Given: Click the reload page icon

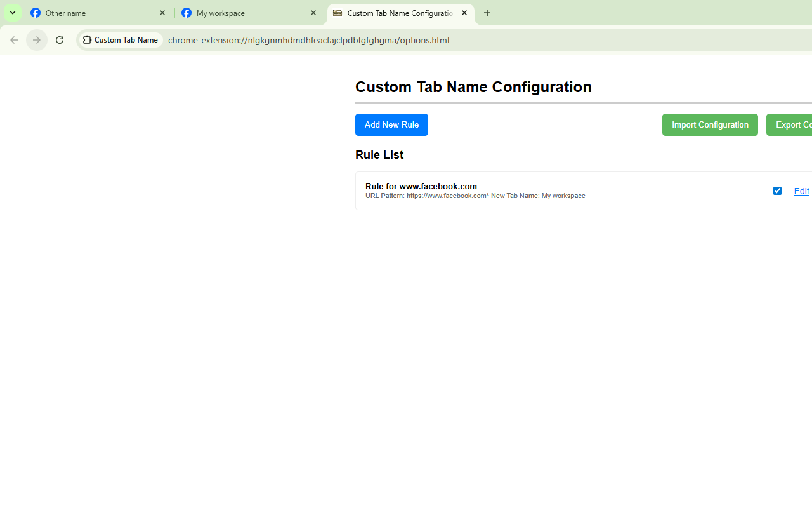Looking at the screenshot, I should [x=59, y=39].
